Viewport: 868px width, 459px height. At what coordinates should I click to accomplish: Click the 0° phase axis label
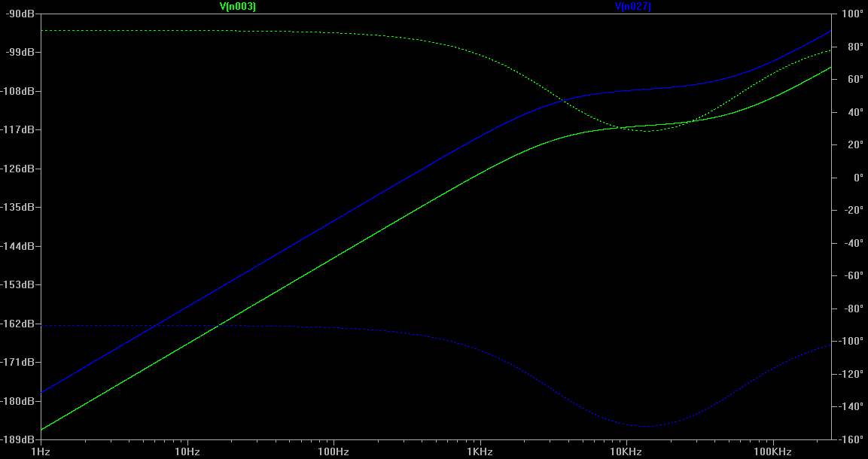tap(858, 178)
